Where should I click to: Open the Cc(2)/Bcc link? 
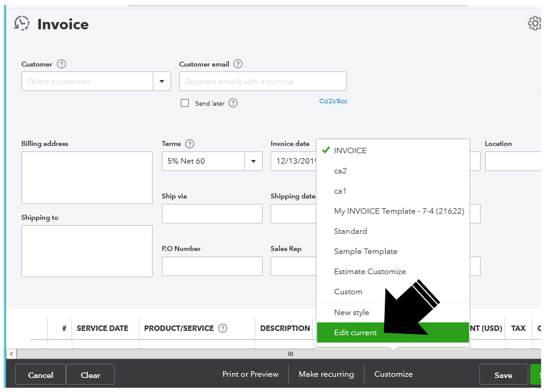point(333,101)
